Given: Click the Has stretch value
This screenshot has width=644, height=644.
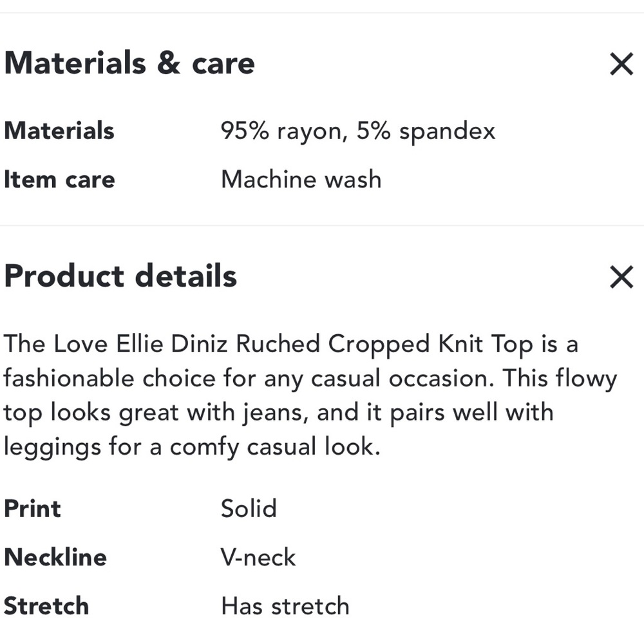Looking at the screenshot, I should click(285, 605).
